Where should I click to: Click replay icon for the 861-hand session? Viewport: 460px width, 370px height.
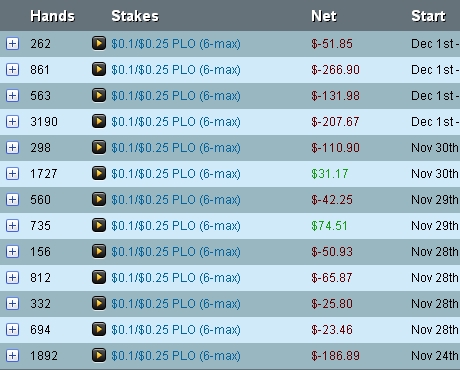pos(99,69)
